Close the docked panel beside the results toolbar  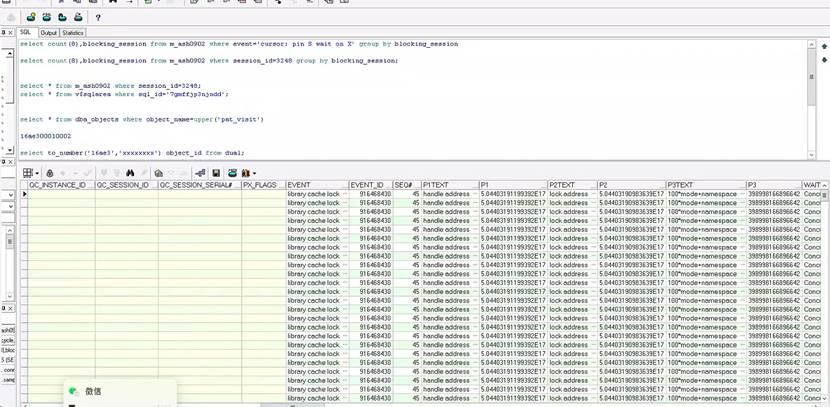(11, 161)
